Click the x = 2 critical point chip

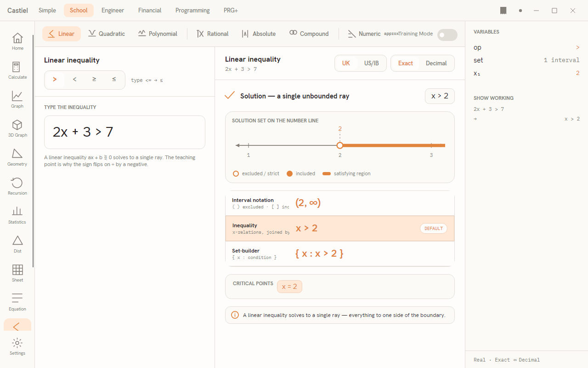coord(289,287)
